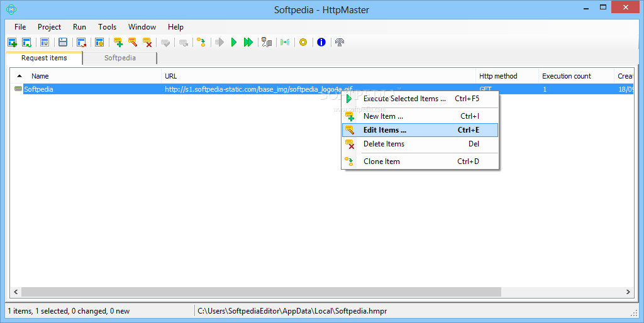Image resolution: width=644 pixels, height=323 pixels.
Task: Click the project window icon with basket
Action: 45,42
